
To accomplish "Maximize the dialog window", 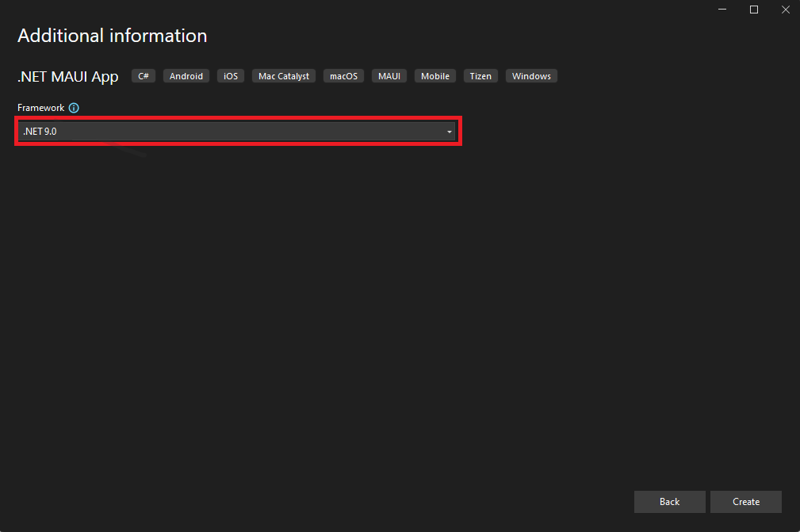I will pyautogui.click(x=754, y=10).
